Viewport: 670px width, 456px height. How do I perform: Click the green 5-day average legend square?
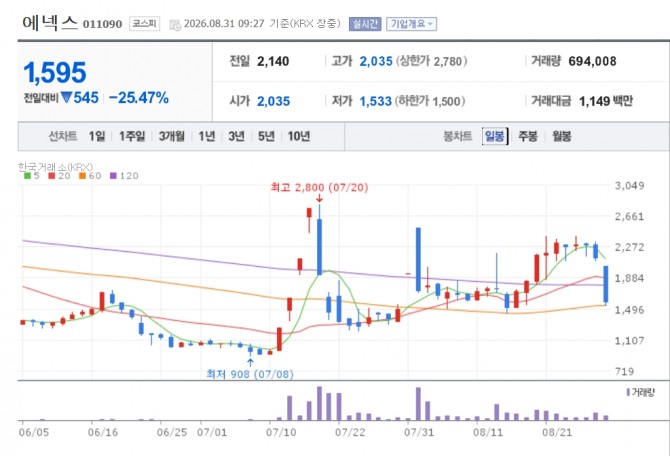point(27,176)
